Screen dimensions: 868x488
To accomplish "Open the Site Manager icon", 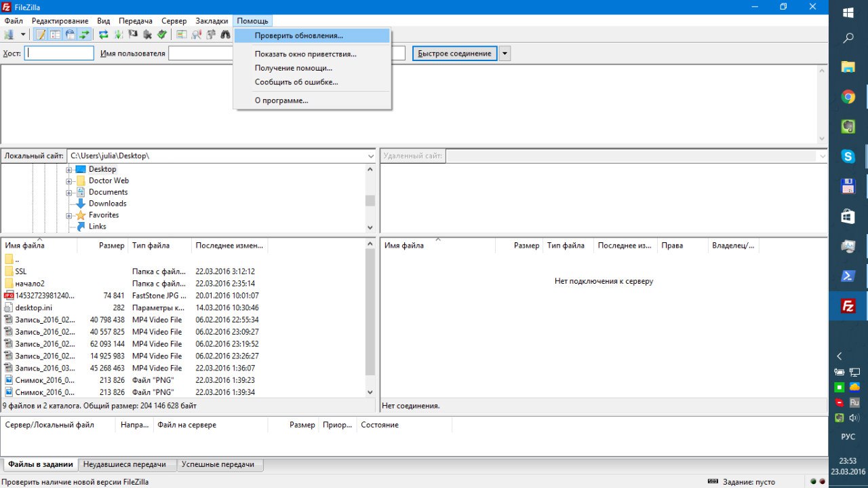I will click(9, 35).
